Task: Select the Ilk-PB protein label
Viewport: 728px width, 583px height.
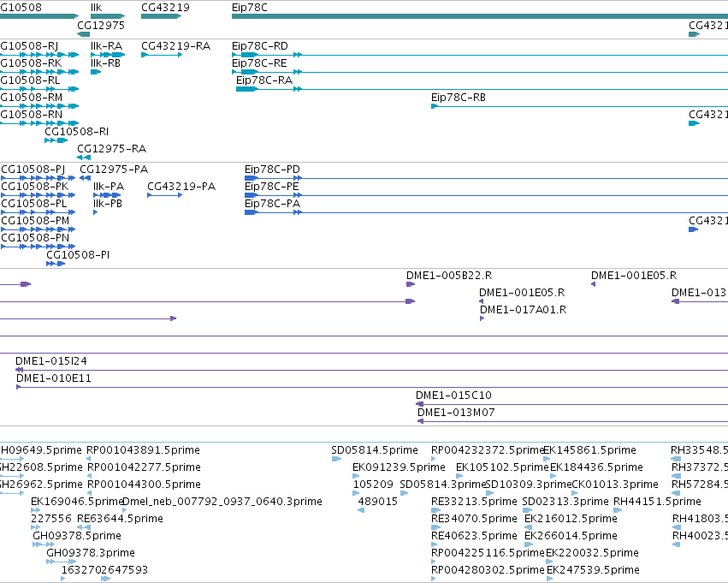Action: pyautogui.click(x=108, y=204)
